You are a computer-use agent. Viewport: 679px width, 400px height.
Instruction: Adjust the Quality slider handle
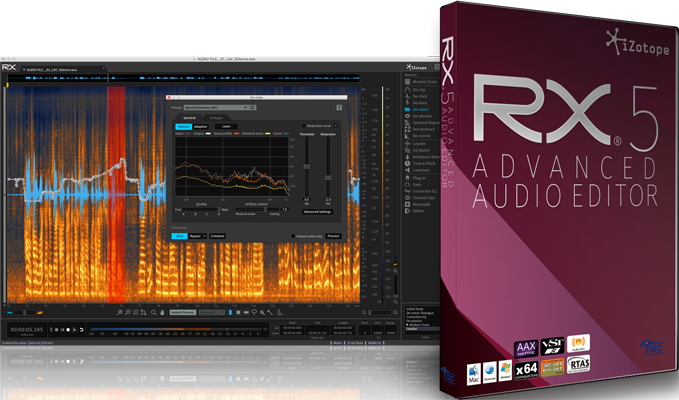219,210
